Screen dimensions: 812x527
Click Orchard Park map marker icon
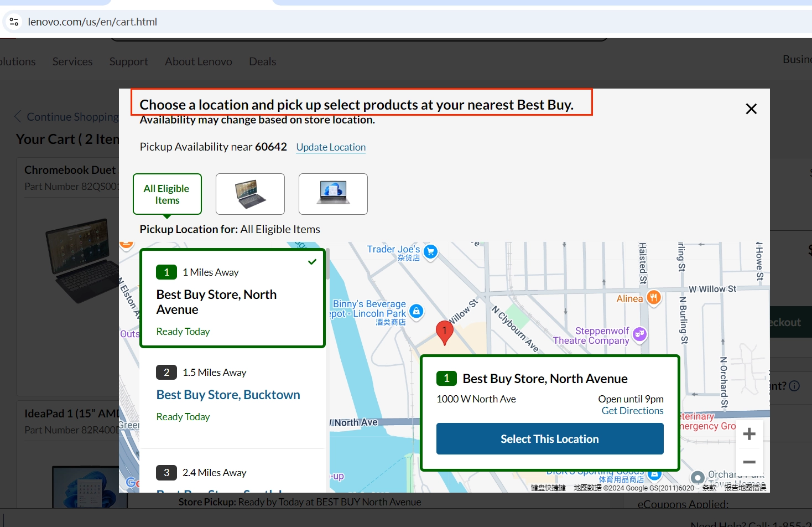click(x=698, y=477)
